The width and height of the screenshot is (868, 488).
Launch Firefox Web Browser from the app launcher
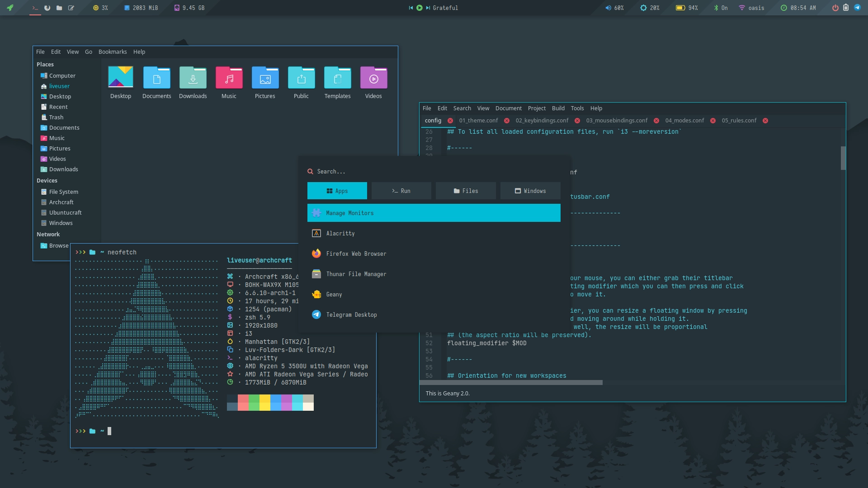point(357,253)
